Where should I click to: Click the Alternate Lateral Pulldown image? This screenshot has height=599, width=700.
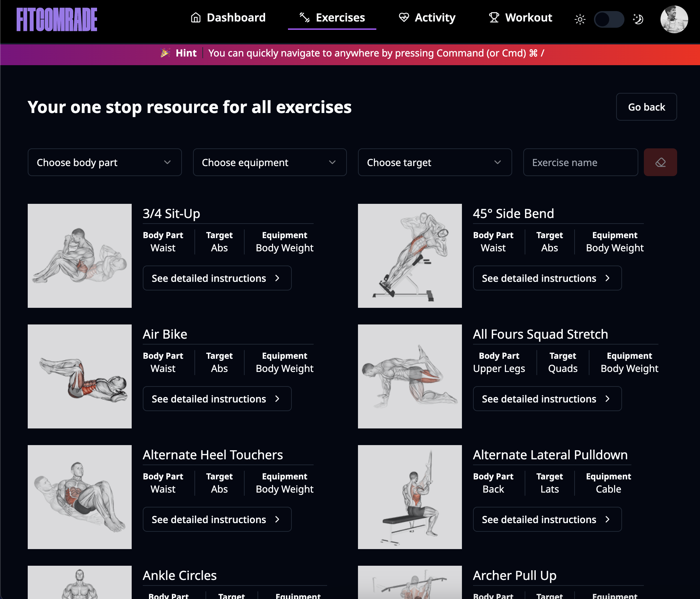[x=410, y=497]
